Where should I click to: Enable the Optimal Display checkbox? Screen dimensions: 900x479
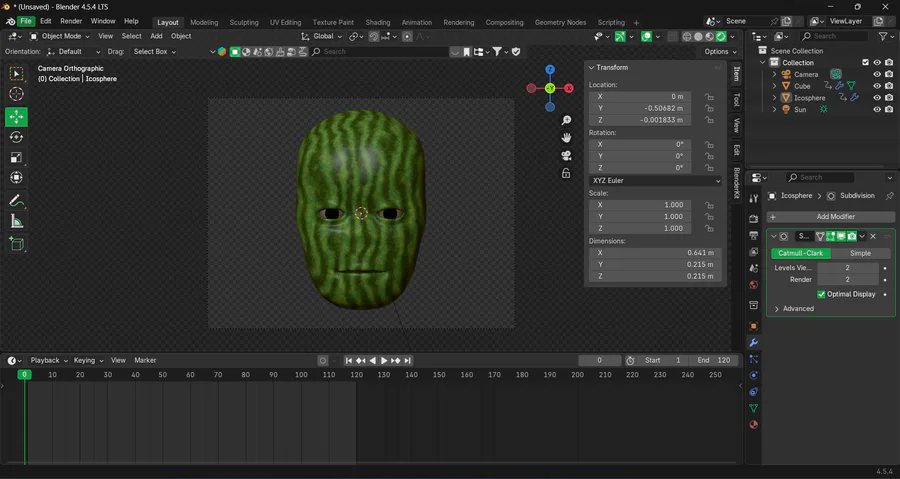(x=821, y=294)
